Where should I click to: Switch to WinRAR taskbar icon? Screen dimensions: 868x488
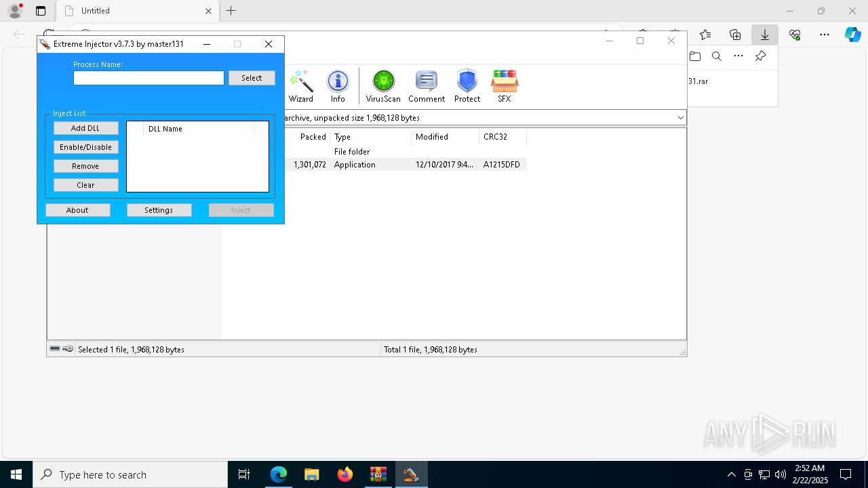coord(378,474)
